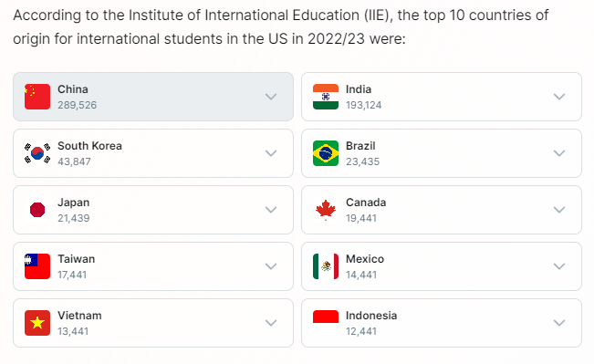Open the Mexico entry dropdown arrow
594x364 pixels.
pyautogui.click(x=559, y=266)
